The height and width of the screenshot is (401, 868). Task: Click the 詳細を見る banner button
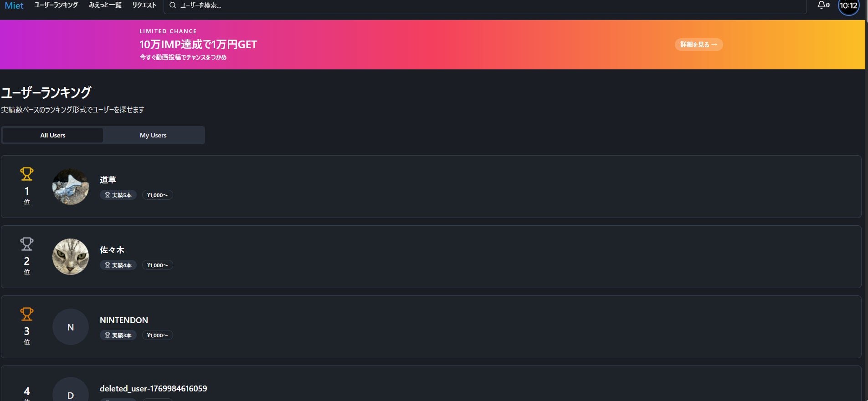[x=699, y=45]
